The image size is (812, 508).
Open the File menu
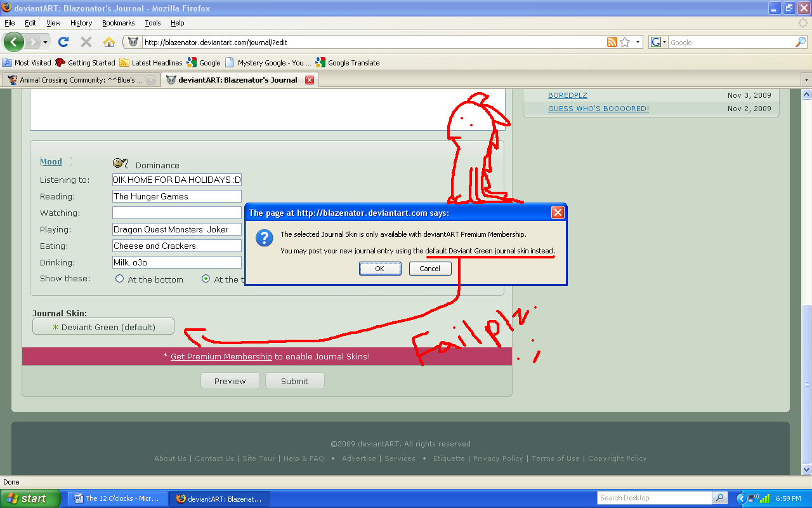pos(10,23)
